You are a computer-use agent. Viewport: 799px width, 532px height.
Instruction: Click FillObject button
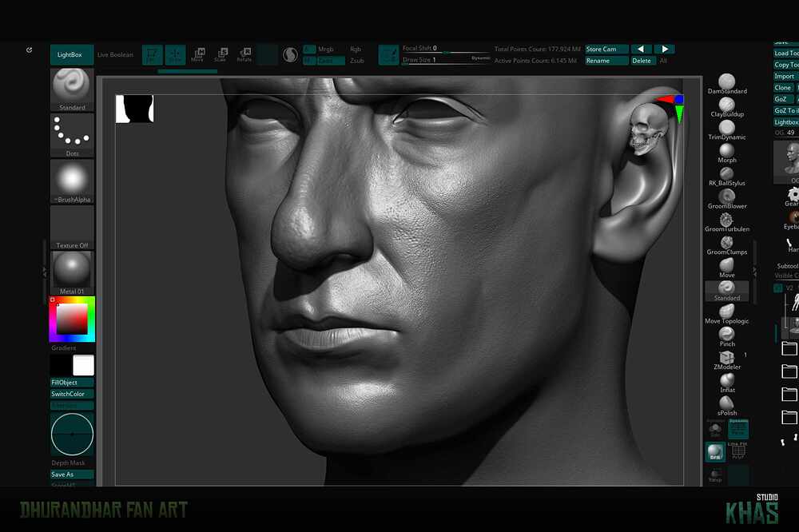tap(72, 382)
